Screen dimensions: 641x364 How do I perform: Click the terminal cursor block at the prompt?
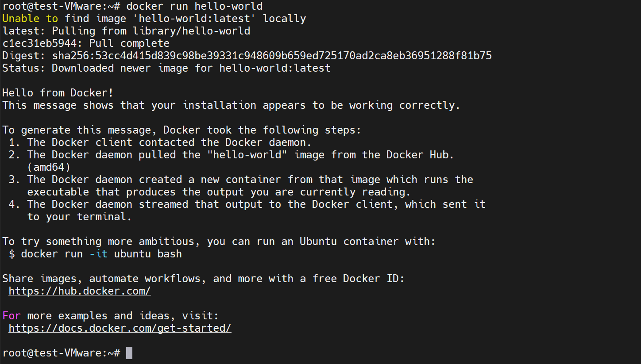coord(129,353)
